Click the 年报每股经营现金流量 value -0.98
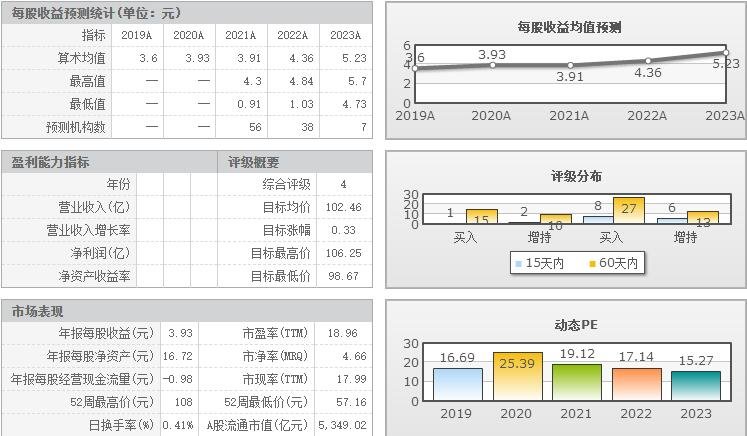Image resolution: width=747 pixels, height=436 pixels. click(x=178, y=379)
